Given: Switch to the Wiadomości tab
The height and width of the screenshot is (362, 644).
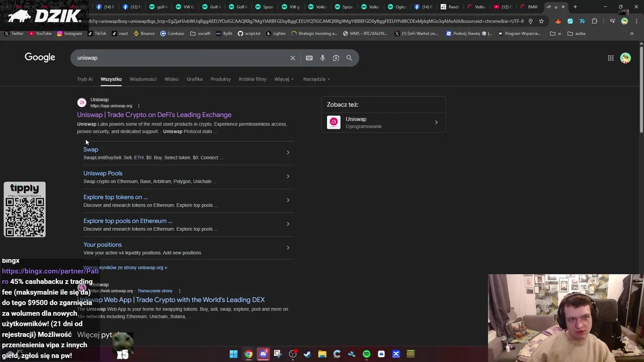Looking at the screenshot, I should (x=143, y=79).
